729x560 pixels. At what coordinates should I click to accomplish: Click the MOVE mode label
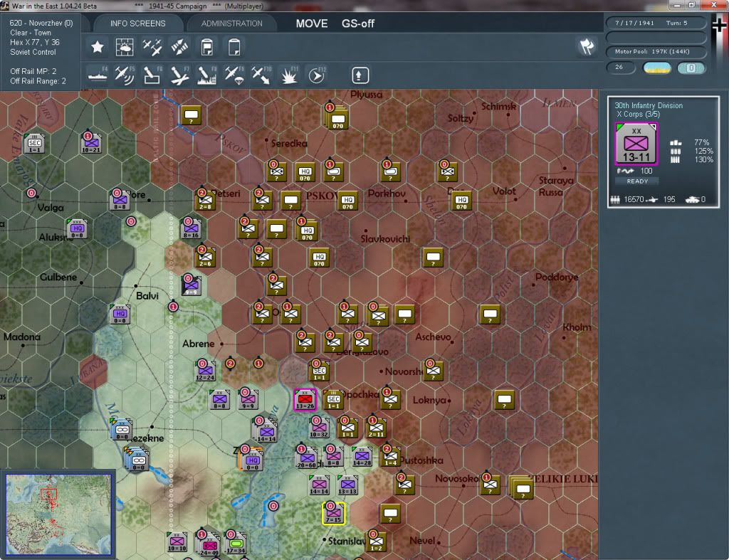[312, 23]
